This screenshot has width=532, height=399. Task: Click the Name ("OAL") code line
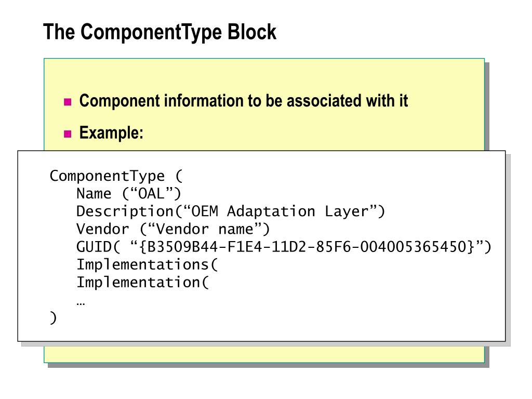pyautogui.click(x=129, y=194)
